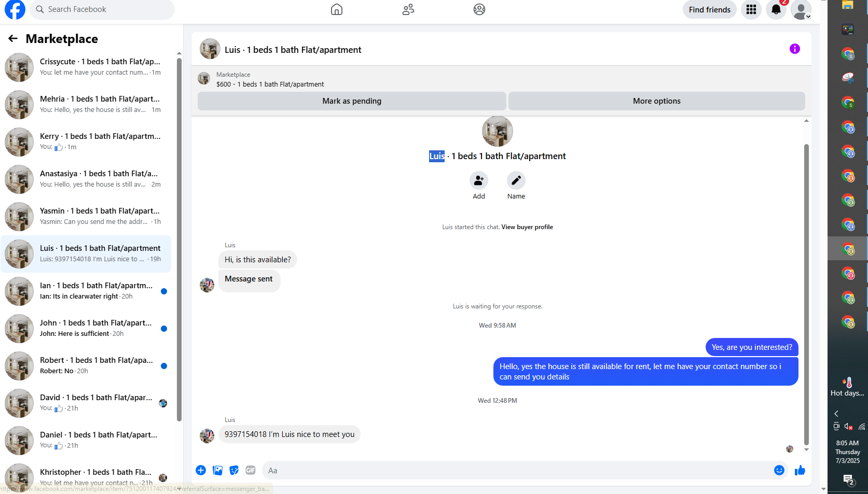Open Crissycute conversation
Image resolution: width=868 pixels, height=494 pixels.
tap(86, 67)
